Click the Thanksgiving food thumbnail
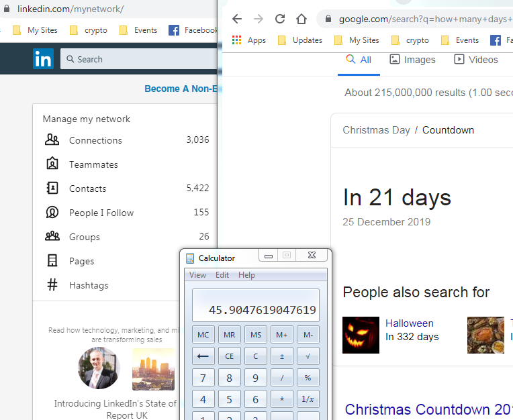Viewport: 513px width, 420px height. pos(485,335)
